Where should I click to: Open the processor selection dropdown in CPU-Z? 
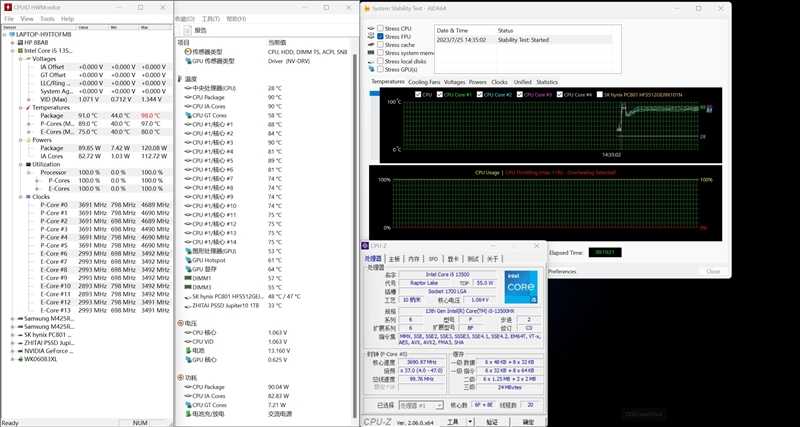pos(439,405)
